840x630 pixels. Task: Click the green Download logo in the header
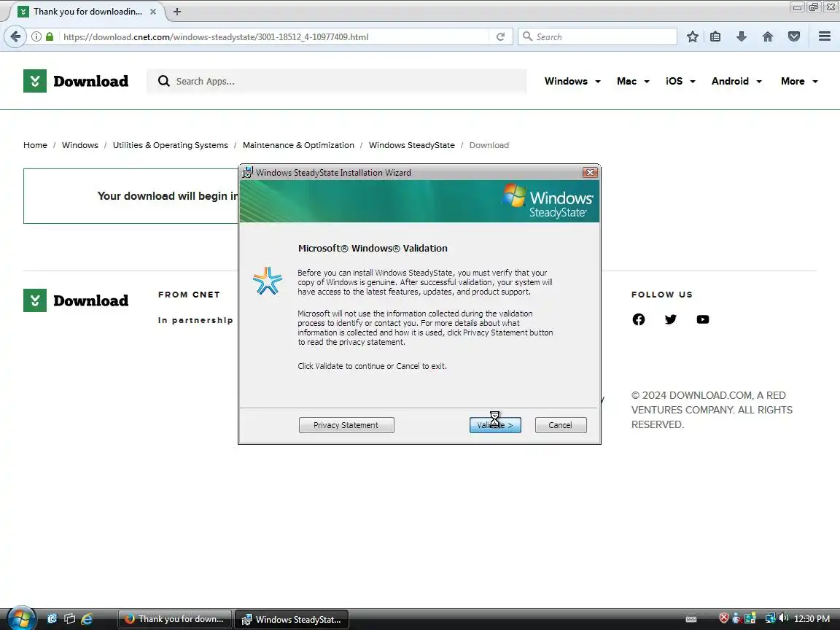pyautogui.click(x=76, y=81)
